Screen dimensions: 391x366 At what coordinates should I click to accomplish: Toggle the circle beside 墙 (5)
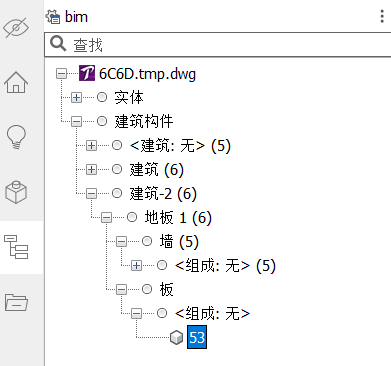pyautogui.click(x=147, y=241)
